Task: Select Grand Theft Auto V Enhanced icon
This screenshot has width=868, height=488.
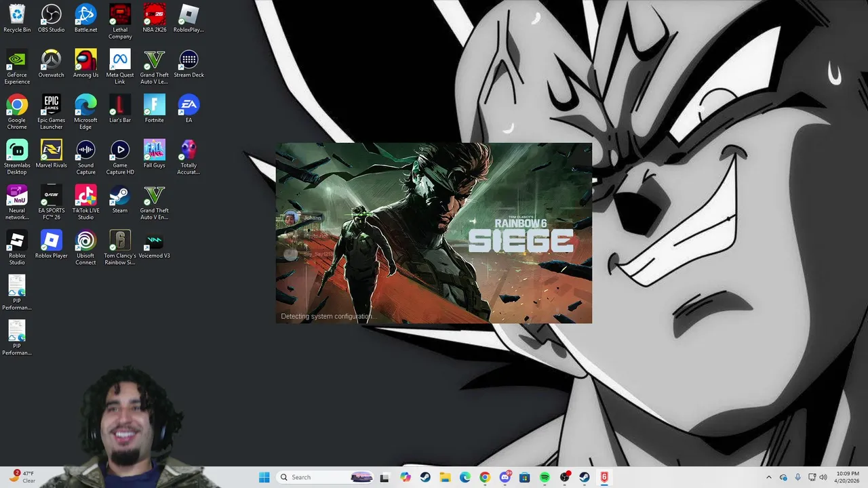Action: tap(154, 203)
